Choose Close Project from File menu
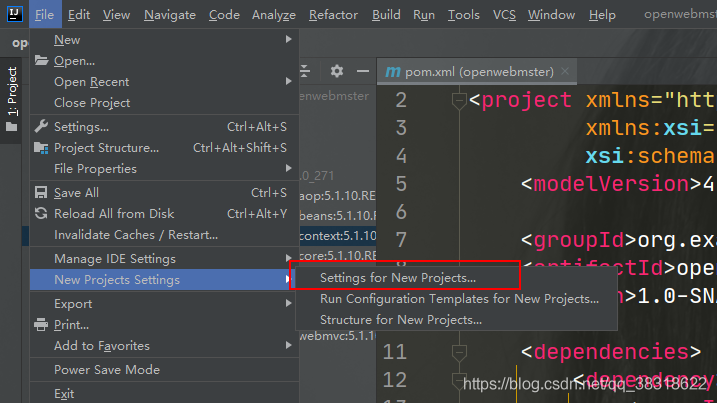 pyautogui.click(x=165, y=102)
